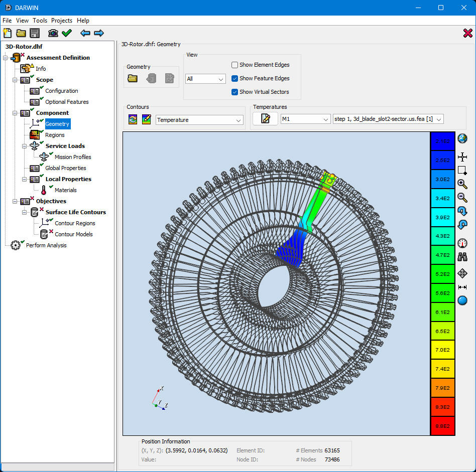Collapse the Component tree branch
Screen dimensions: 476x472
coord(15,112)
